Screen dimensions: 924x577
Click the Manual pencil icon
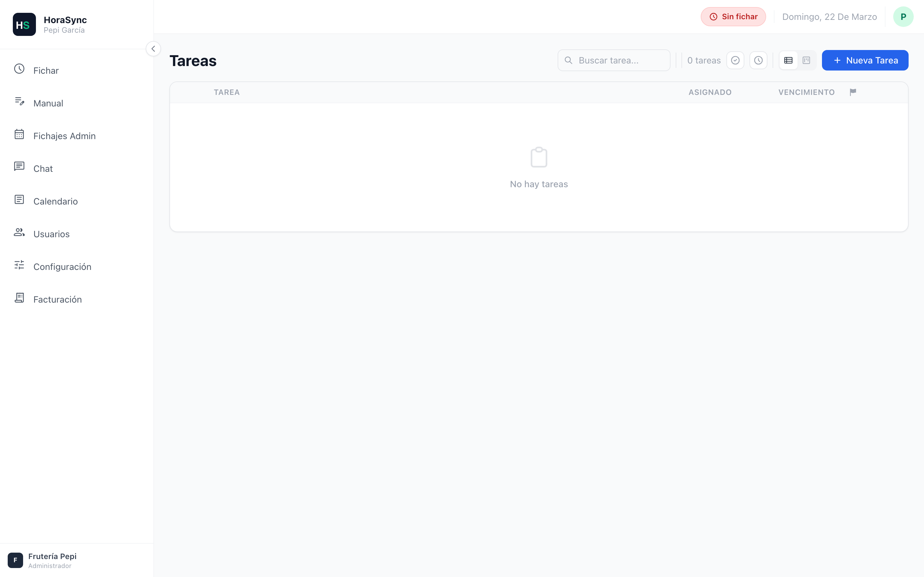click(19, 102)
